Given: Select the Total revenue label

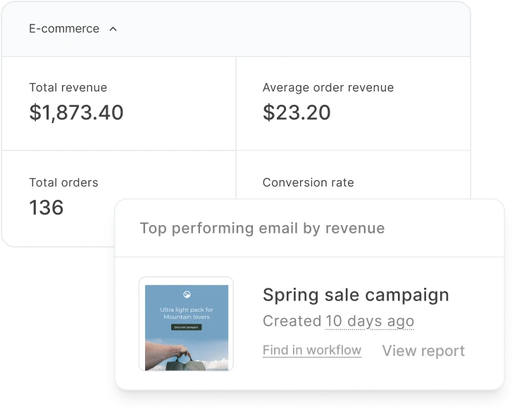Looking at the screenshot, I should [x=68, y=88].
